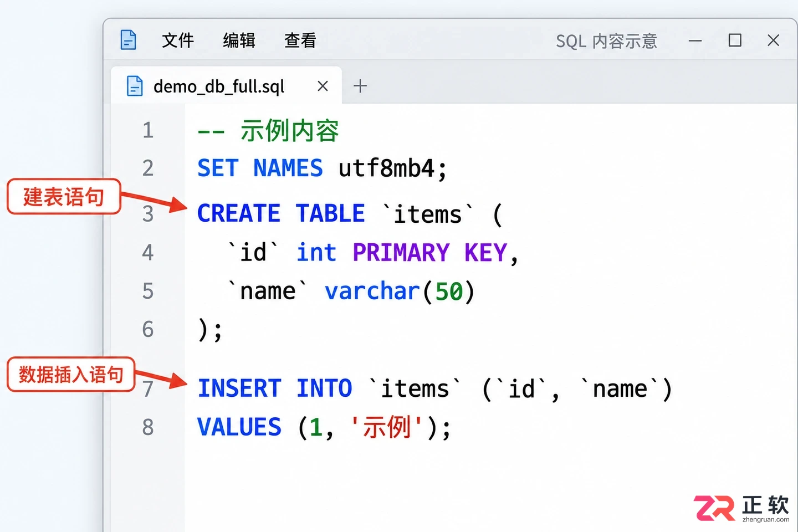The height and width of the screenshot is (532, 798).
Task: Click "PRIMARY KEY" on line 4
Action: 429,253
